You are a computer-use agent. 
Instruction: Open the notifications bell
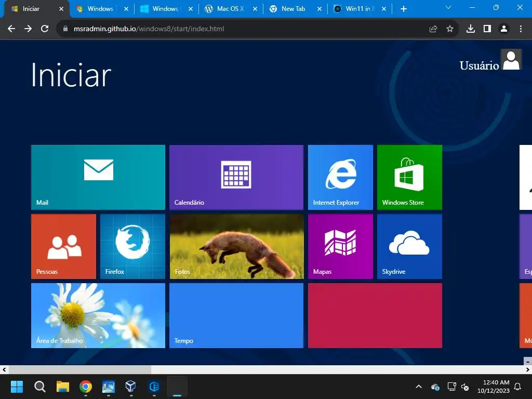(518, 387)
